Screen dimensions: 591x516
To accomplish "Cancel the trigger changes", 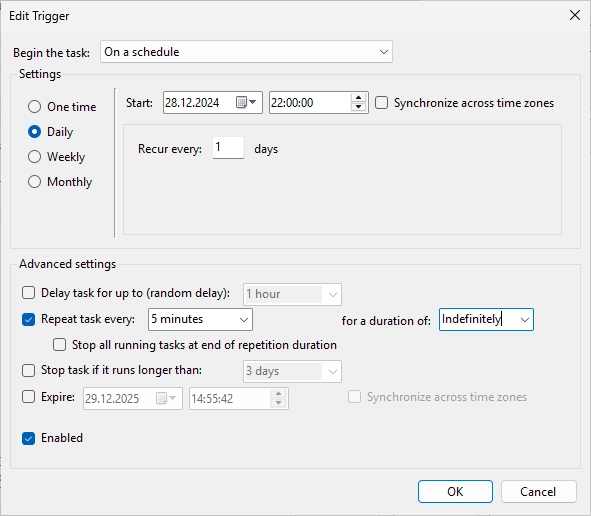I will coord(539,492).
